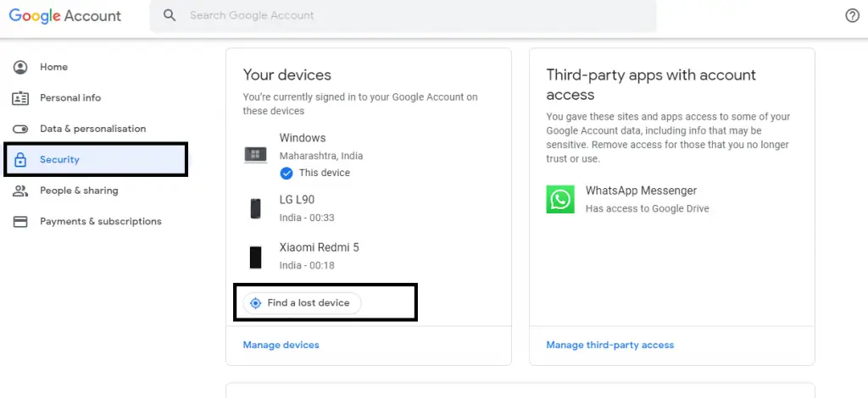Click the Google Account logo
The height and width of the screenshot is (398, 868).
tap(64, 15)
